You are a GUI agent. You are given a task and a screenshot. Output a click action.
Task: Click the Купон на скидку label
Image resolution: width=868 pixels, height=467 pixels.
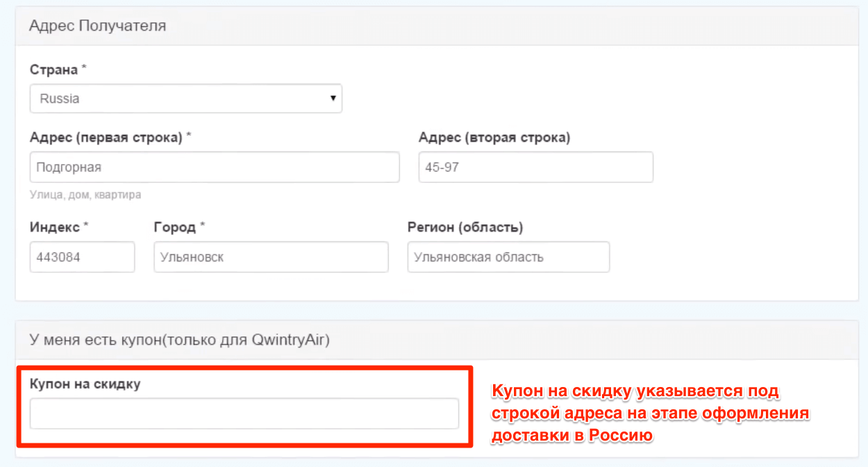(x=85, y=384)
